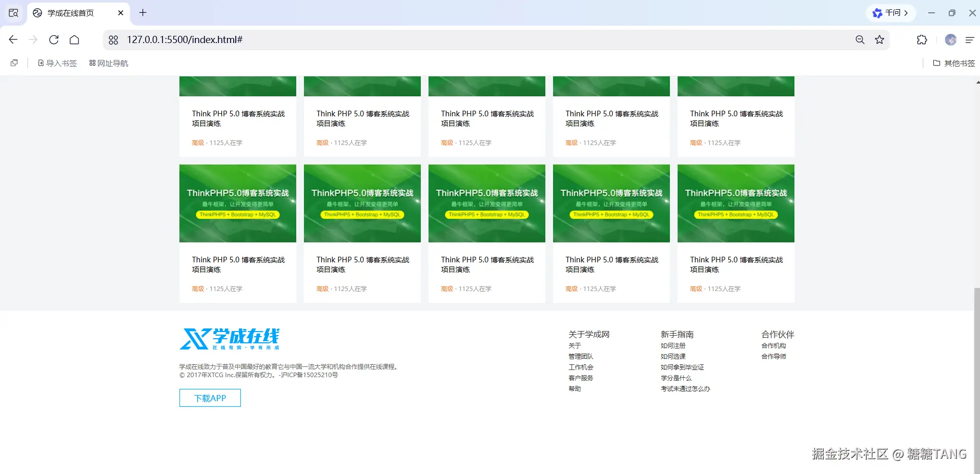Click the tab search icon at top-left
Image resolution: width=980 pixels, height=474 pixels.
pyautogui.click(x=14, y=13)
